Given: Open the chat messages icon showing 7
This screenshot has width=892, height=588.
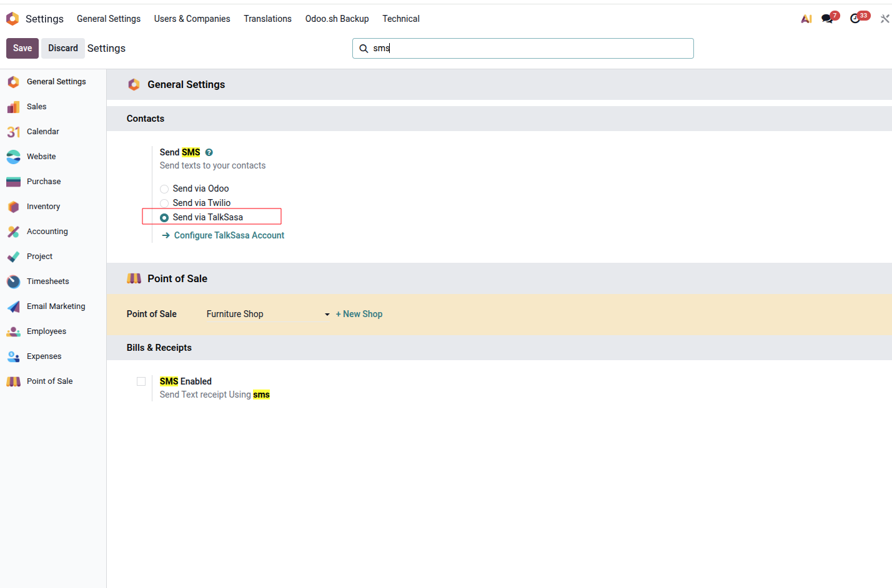Looking at the screenshot, I should 830,17.
